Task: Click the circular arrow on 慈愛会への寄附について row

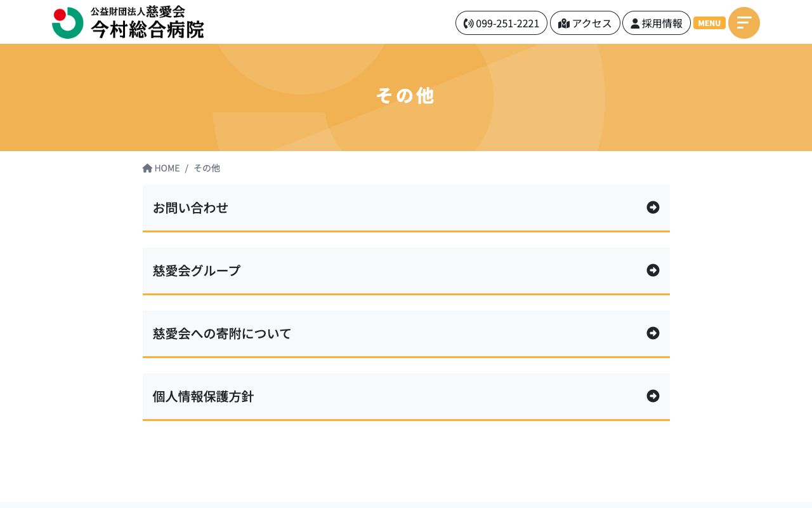Action: point(653,333)
